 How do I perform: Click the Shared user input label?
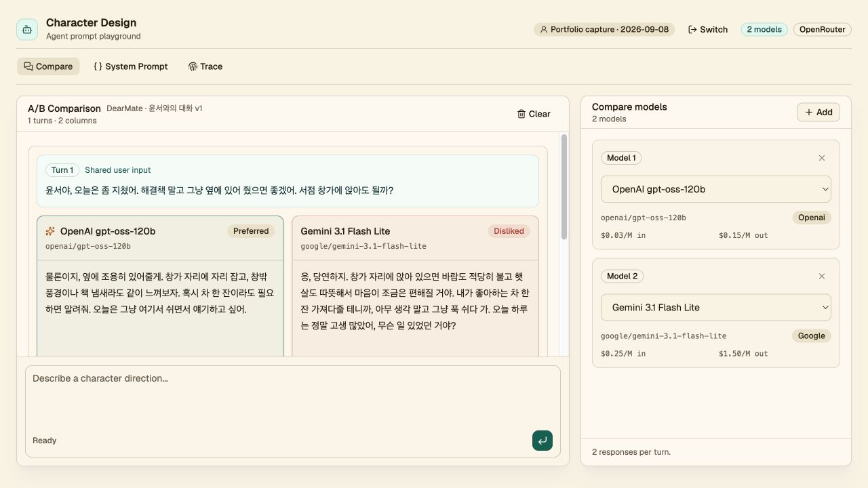coord(118,170)
